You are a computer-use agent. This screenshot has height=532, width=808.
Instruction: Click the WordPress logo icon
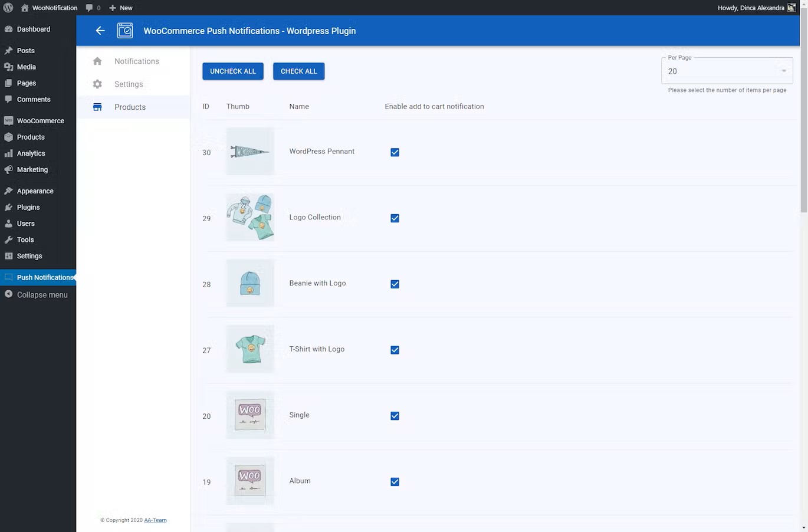click(x=8, y=8)
